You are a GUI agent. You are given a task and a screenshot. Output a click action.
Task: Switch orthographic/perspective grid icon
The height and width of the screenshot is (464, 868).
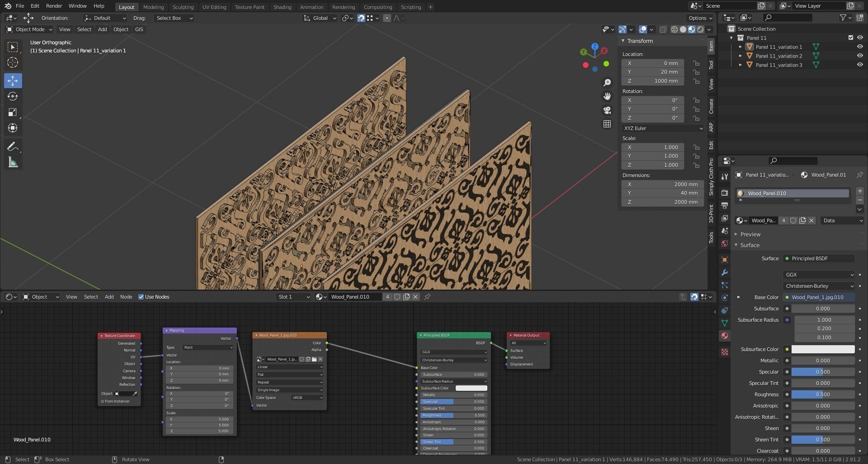coord(607,124)
